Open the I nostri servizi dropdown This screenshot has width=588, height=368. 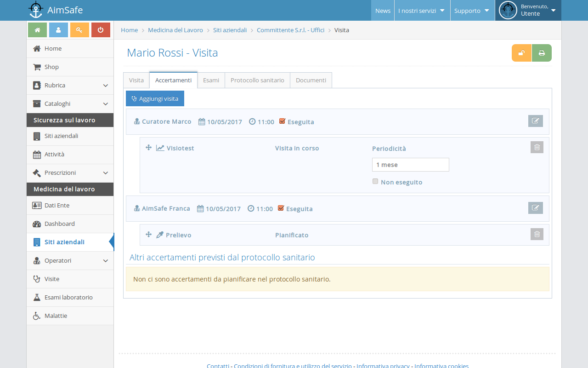pyautogui.click(x=422, y=11)
